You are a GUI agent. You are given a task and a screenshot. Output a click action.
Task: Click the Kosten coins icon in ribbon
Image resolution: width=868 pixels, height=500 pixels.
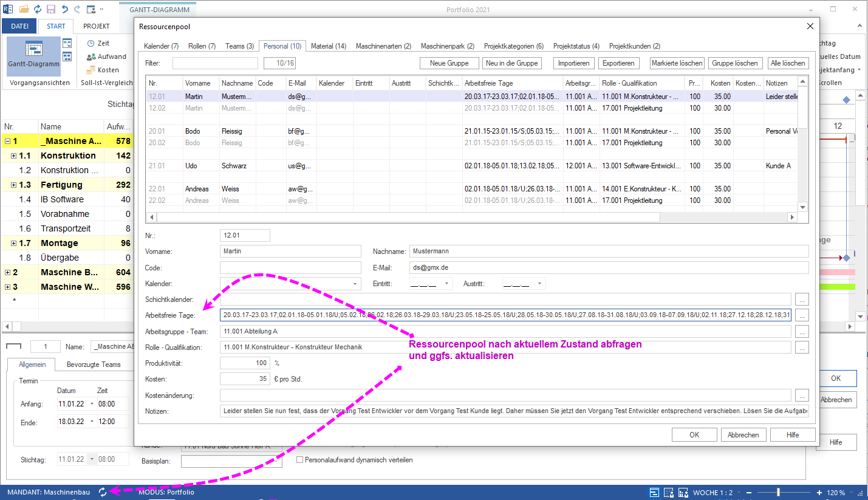(x=91, y=70)
